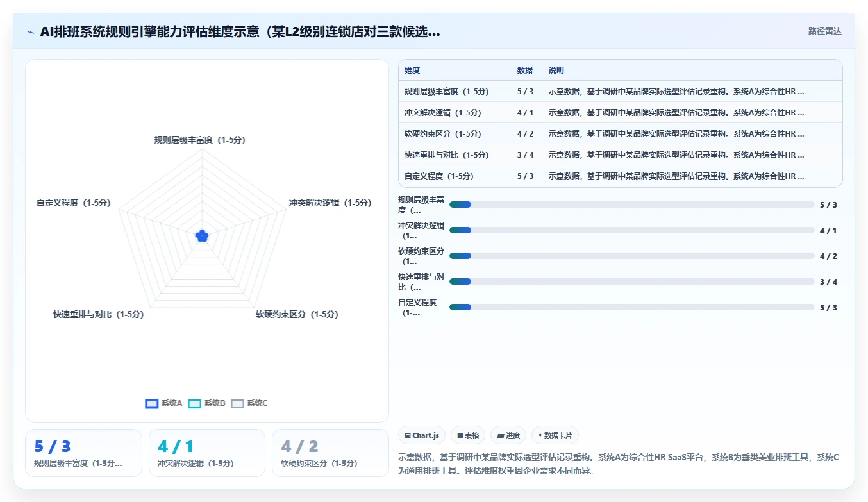Viewport: 868px width, 502px height.
Task: Click the lightning icon beside the title
Action: 31,32
